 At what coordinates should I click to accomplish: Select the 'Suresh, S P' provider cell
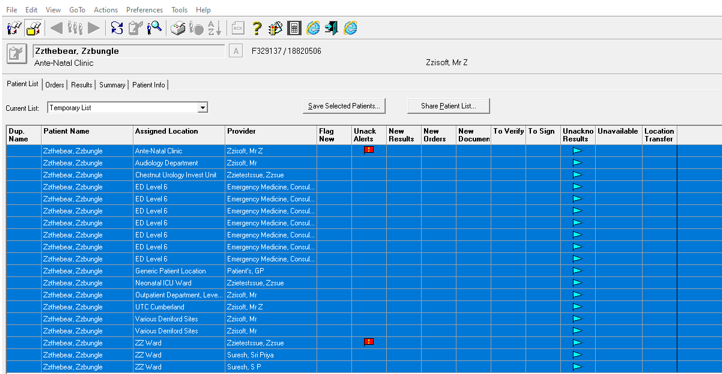[271, 367]
